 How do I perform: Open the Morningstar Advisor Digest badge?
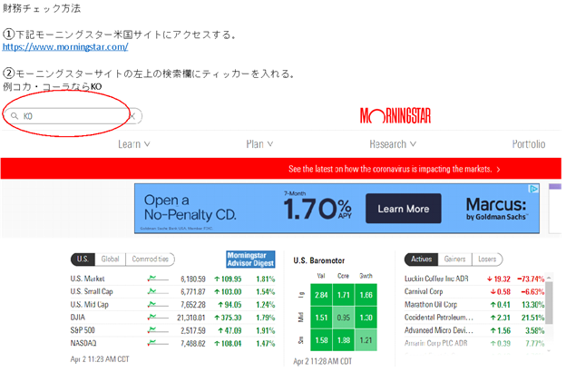(250, 260)
